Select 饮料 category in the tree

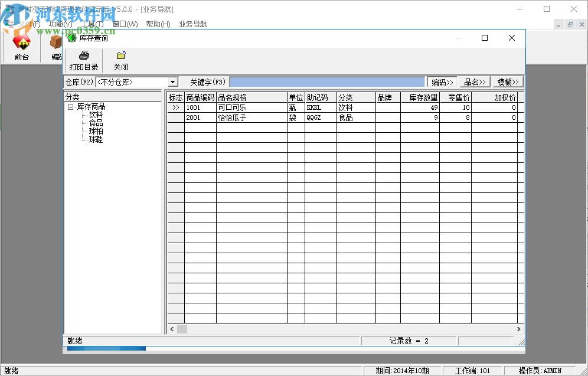pyautogui.click(x=96, y=115)
